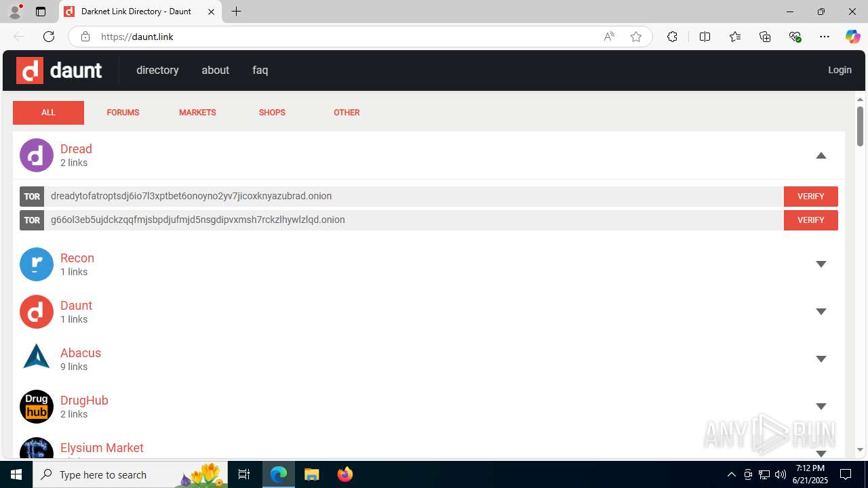Refresh the page with the reload icon

49,37
